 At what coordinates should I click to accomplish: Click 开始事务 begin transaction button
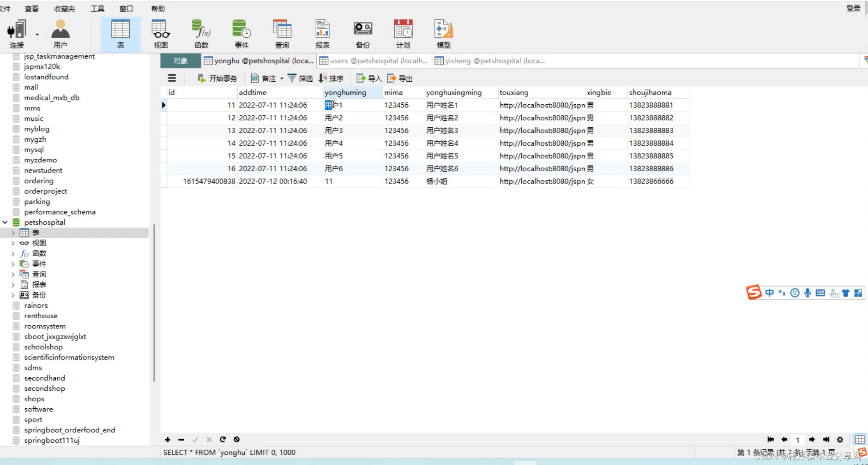[x=217, y=78]
